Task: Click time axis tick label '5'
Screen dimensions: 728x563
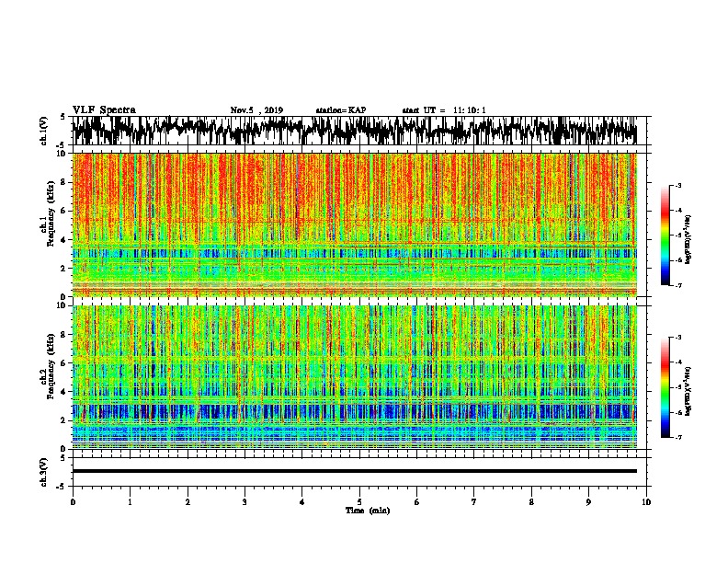Action: pos(359,502)
